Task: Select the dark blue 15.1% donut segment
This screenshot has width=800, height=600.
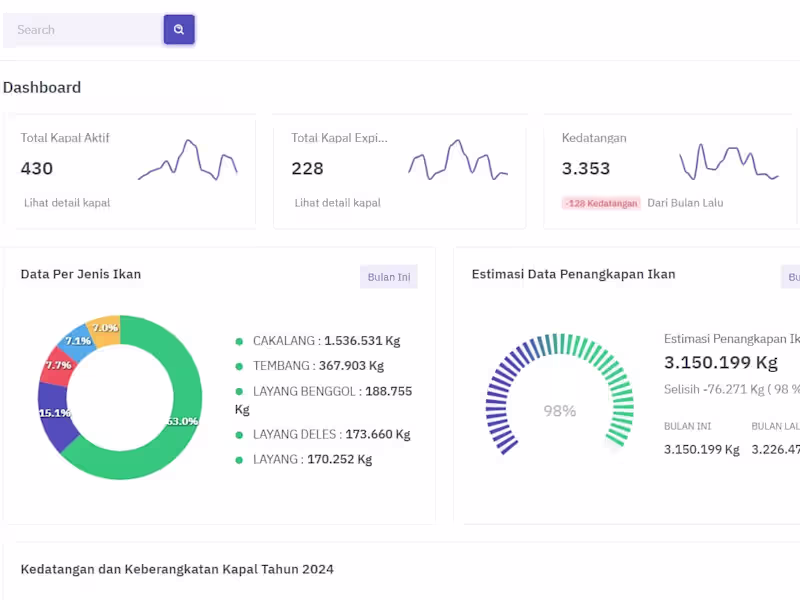Action: pos(54,416)
